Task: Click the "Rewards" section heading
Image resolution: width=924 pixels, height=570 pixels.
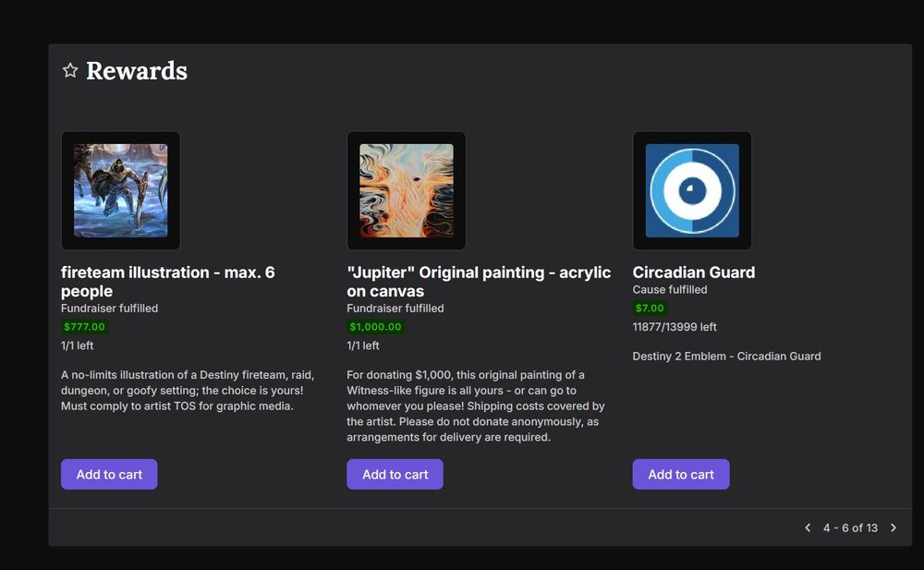Action: (137, 71)
